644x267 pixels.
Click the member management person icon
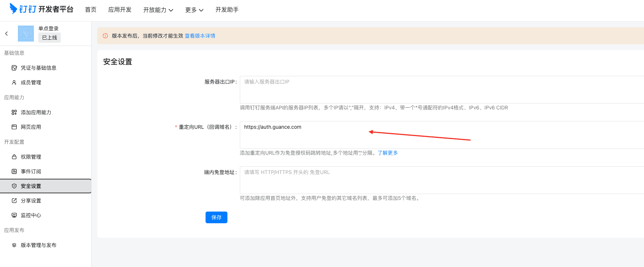click(14, 82)
